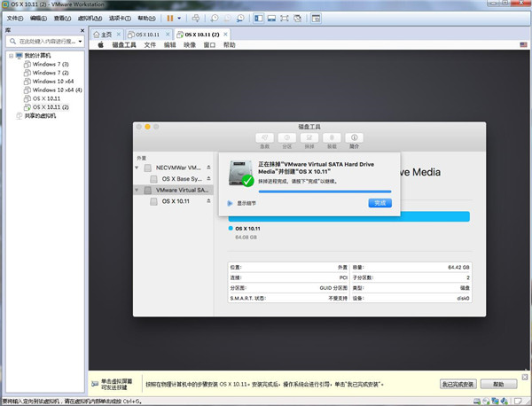Open the power options dropdown arrow beside Pause
Viewport: 532px width, 406px height.
pyautogui.click(x=179, y=19)
